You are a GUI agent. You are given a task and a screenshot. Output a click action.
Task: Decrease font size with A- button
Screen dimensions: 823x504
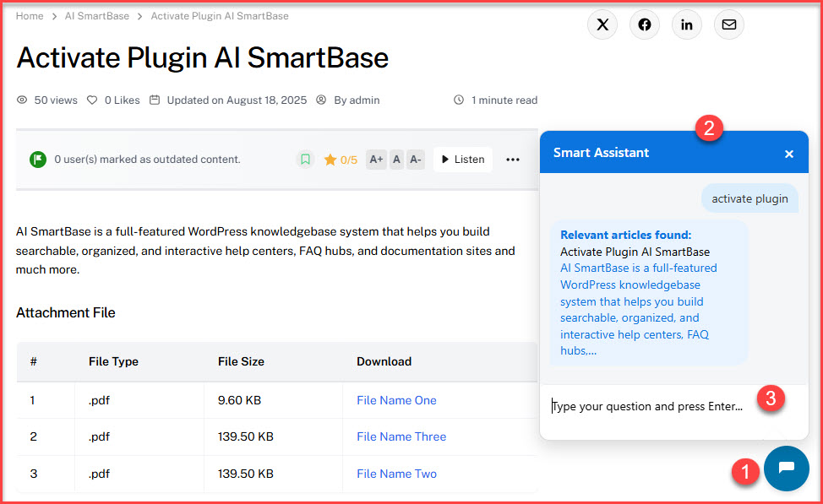415,159
